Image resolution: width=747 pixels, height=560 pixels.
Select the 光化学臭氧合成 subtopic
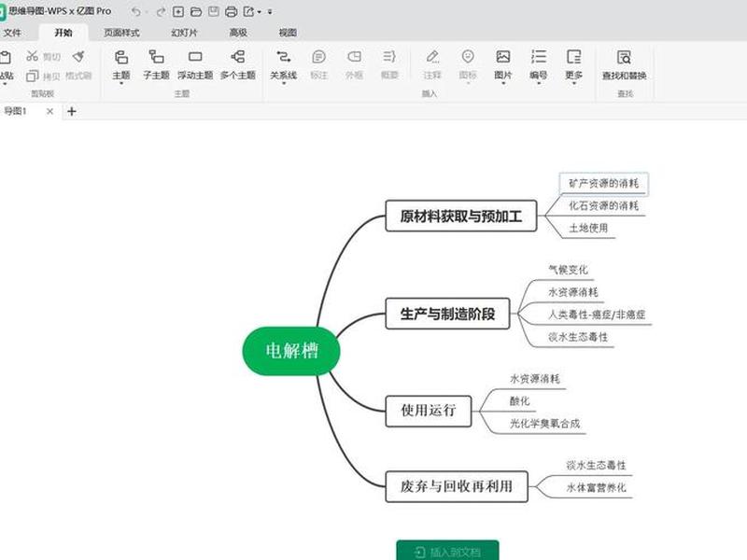[x=545, y=424]
